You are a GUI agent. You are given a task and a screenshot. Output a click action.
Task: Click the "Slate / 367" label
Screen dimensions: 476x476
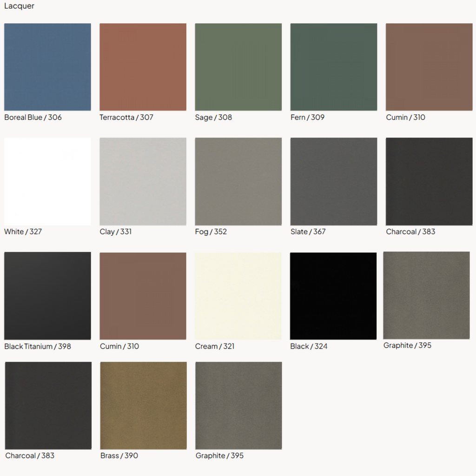[x=308, y=231]
